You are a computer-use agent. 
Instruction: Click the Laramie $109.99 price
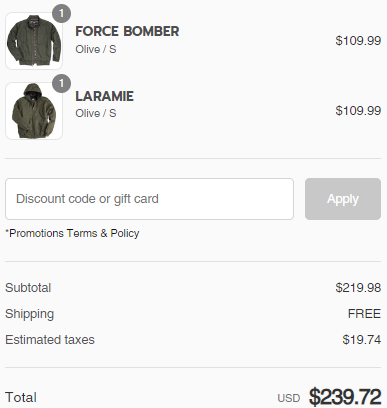(x=358, y=111)
